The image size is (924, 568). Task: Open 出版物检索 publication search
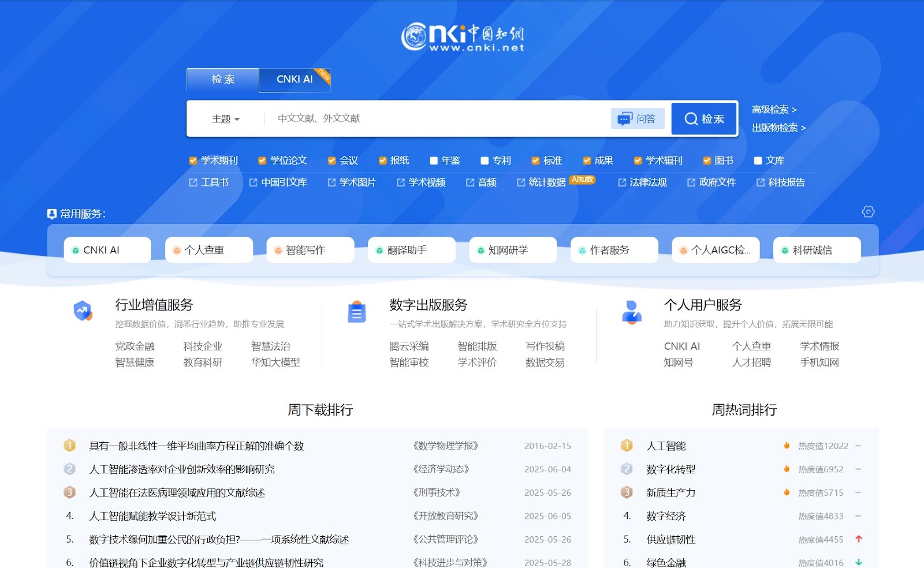(x=778, y=128)
